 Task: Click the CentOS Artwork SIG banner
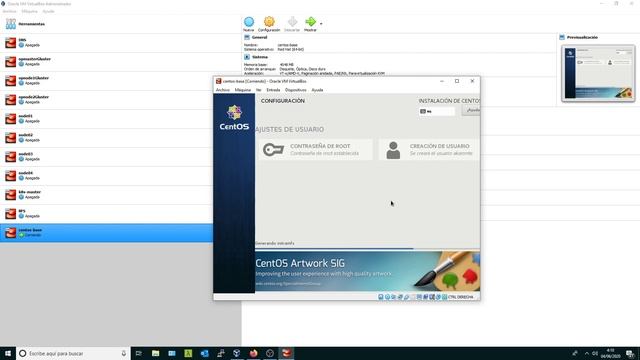[x=367, y=271]
